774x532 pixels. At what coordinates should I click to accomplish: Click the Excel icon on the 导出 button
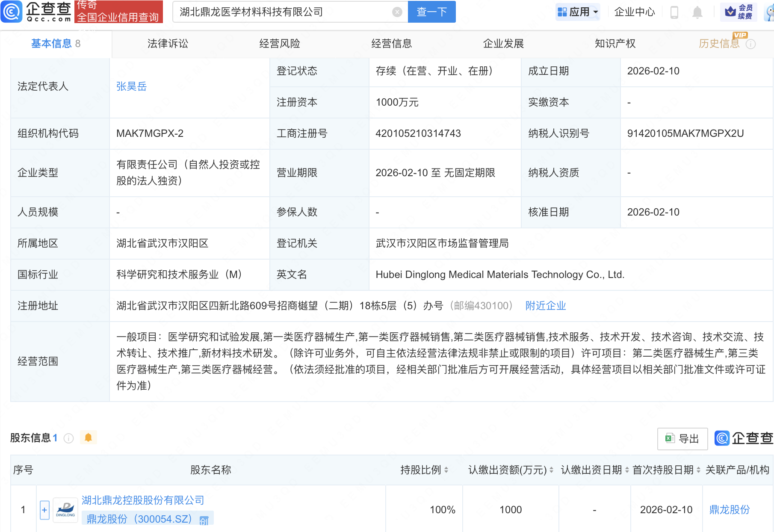[x=669, y=439]
